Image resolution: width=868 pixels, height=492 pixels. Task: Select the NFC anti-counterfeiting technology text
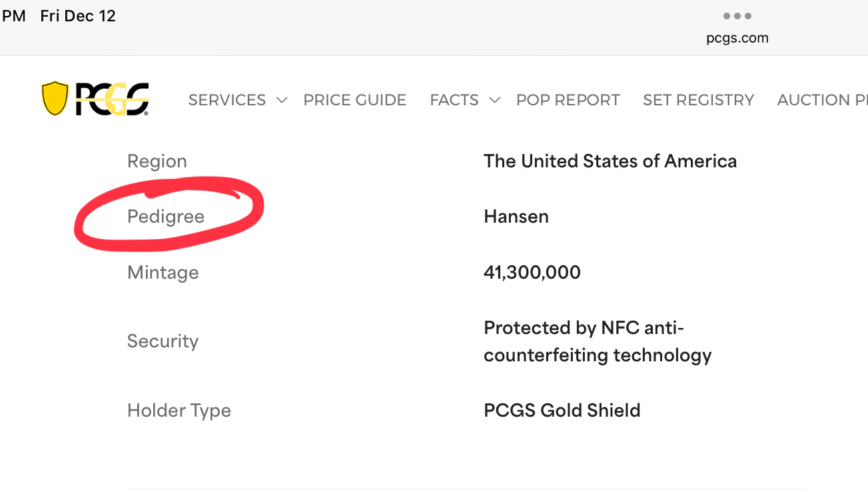pos(597,341)
